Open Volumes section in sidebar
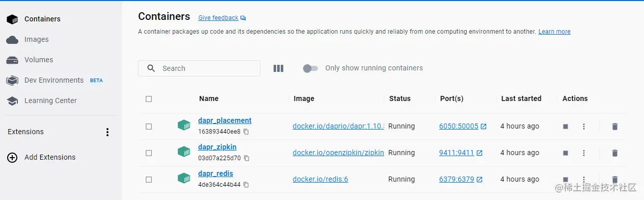 click(39, 60)
